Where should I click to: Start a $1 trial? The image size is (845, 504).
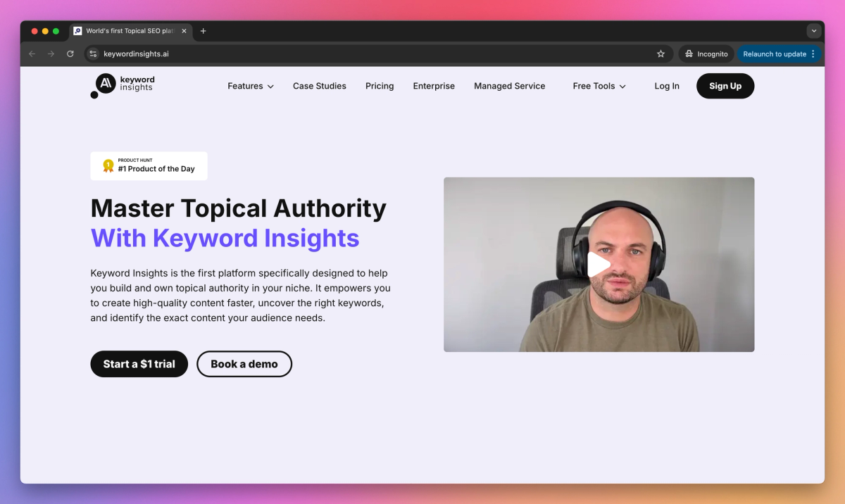point(139,364)
